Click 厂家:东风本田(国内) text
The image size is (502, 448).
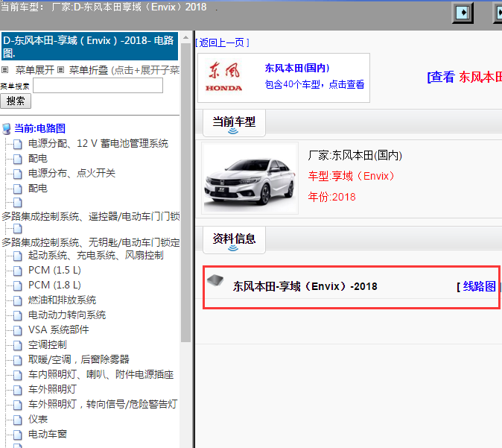[x=355, y=156]
